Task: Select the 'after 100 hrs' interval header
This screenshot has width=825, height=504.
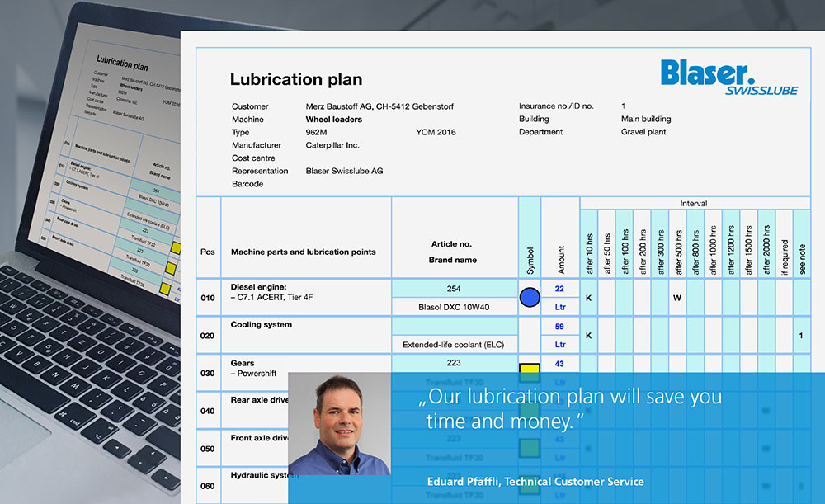Action: tap(625, 252)
